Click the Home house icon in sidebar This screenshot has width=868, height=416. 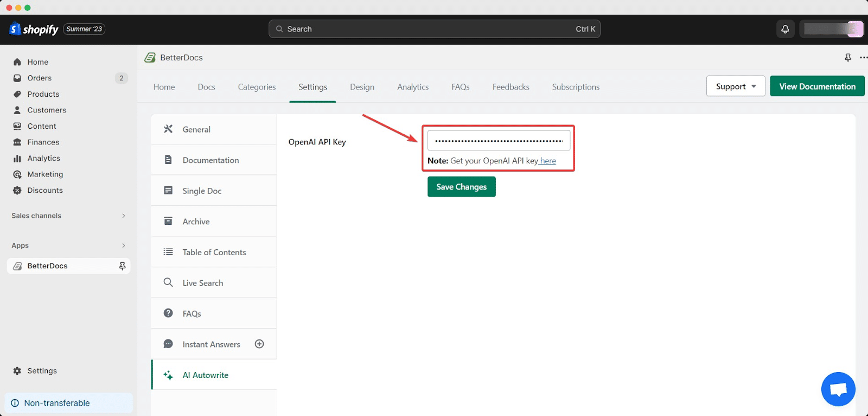(17, 62)
